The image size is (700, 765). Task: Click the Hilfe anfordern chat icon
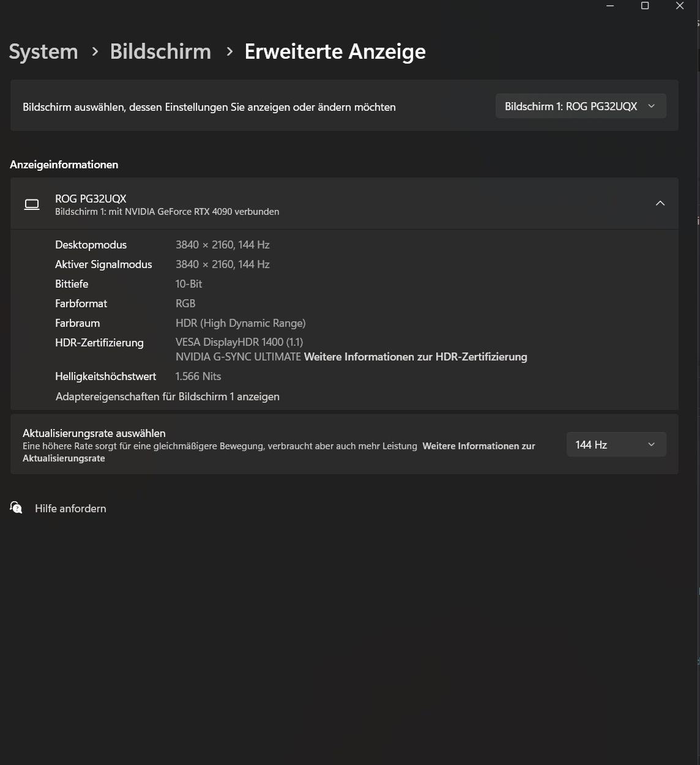[17, 507]
